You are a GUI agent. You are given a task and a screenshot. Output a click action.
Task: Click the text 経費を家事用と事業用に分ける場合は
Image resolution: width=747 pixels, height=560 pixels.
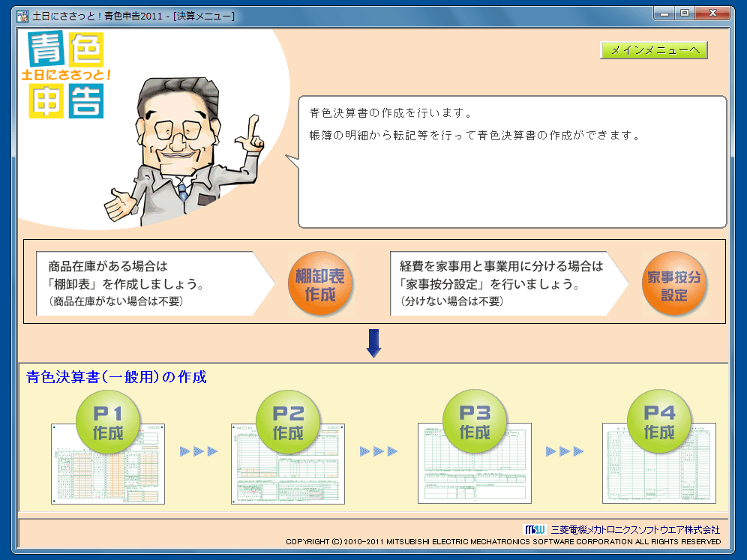coord(502,266)
